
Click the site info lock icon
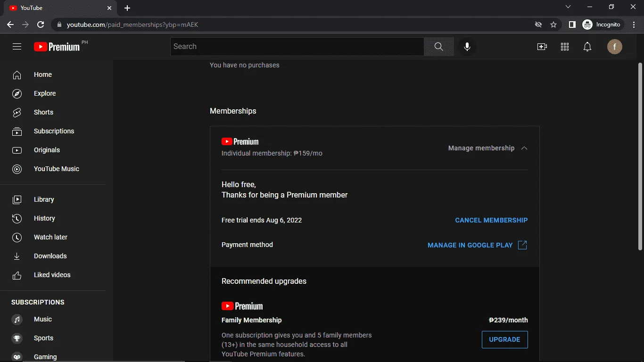point(59,25)
